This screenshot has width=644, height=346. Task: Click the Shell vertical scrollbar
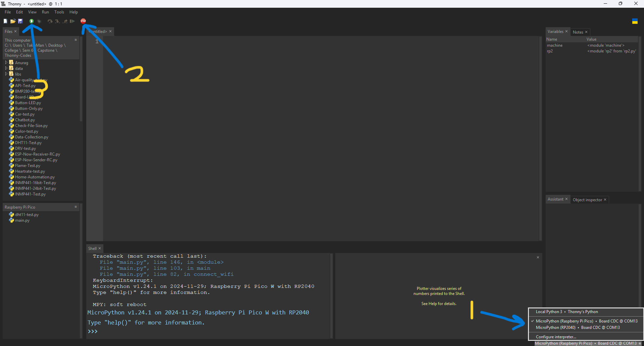[x=331, y=296]
